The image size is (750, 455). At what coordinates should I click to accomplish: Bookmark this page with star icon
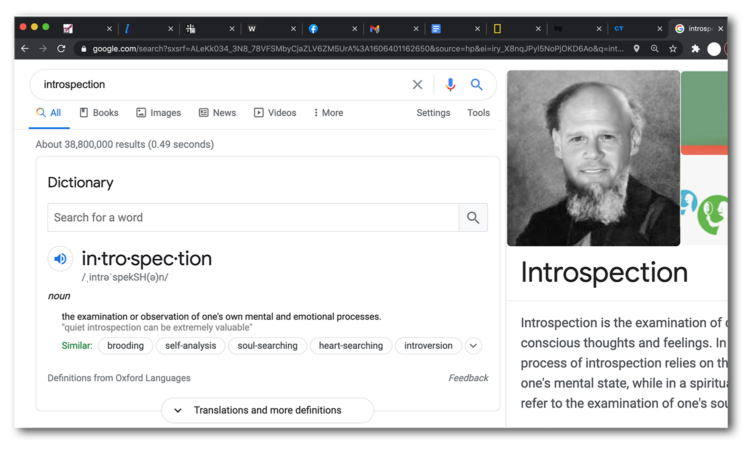pyautogui.click(x=673, y=48)
